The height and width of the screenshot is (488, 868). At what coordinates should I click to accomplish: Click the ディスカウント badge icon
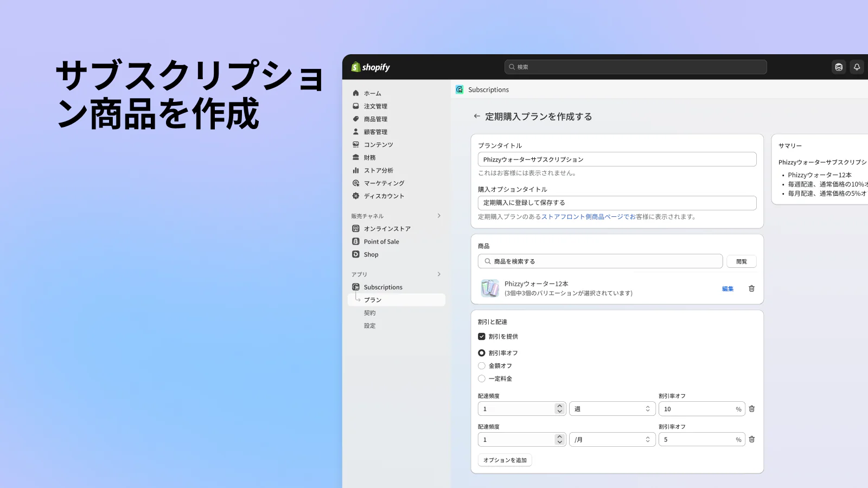coord(356,196)
